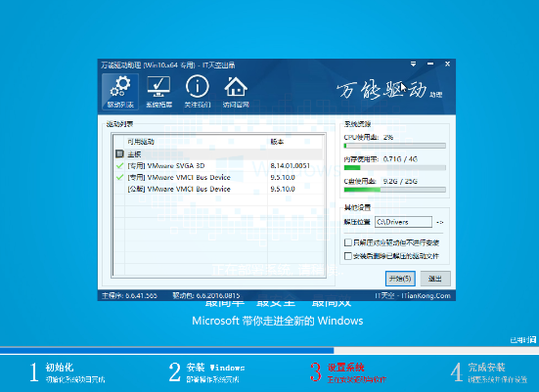Click the 开始(5) start button
Screen dimensions: 539x392
click(x=400, y=279)
